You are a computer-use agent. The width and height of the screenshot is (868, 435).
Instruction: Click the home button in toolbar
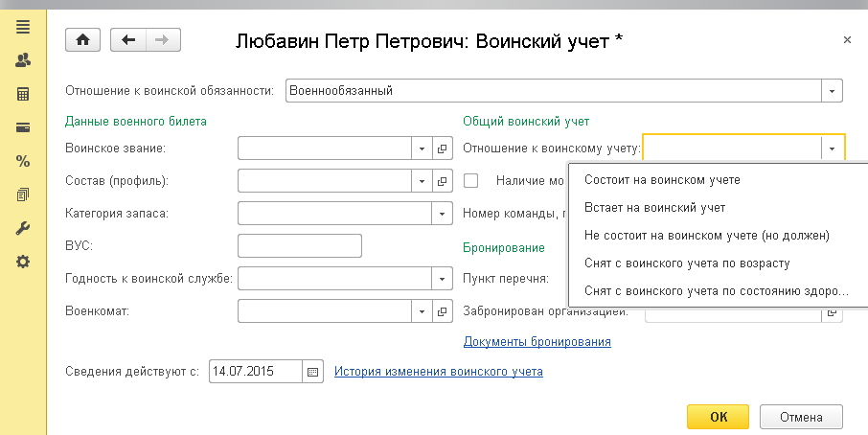[82, 39]
